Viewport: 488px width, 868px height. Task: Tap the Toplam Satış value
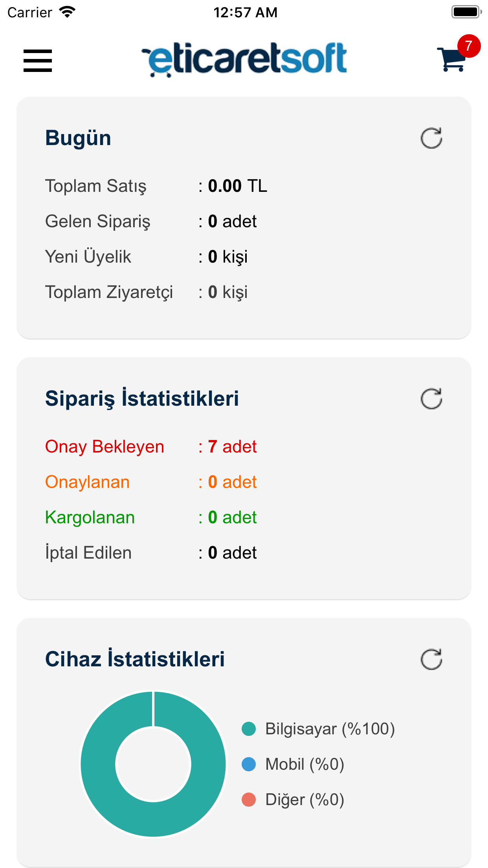click(237, 186)
